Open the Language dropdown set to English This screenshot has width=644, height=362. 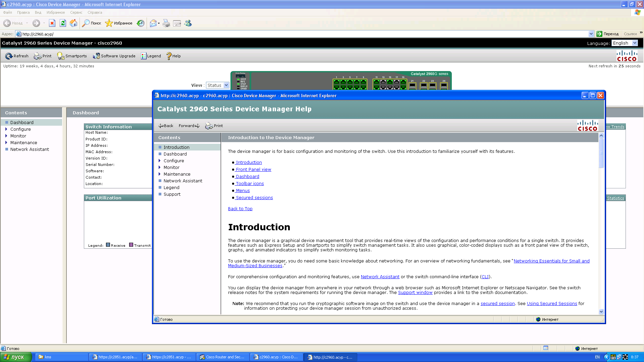(x=625, y=43)
